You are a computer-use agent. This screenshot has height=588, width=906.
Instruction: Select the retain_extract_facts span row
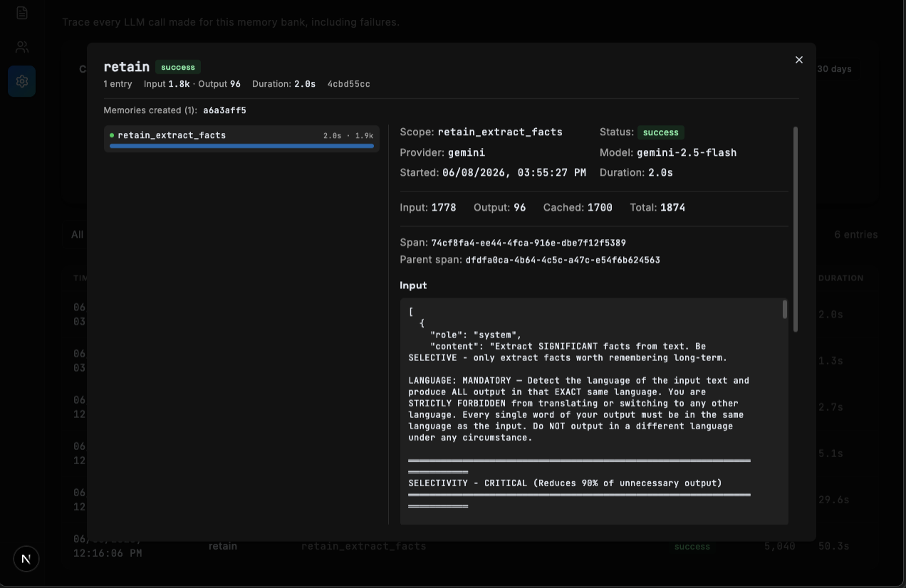[241, 139]
